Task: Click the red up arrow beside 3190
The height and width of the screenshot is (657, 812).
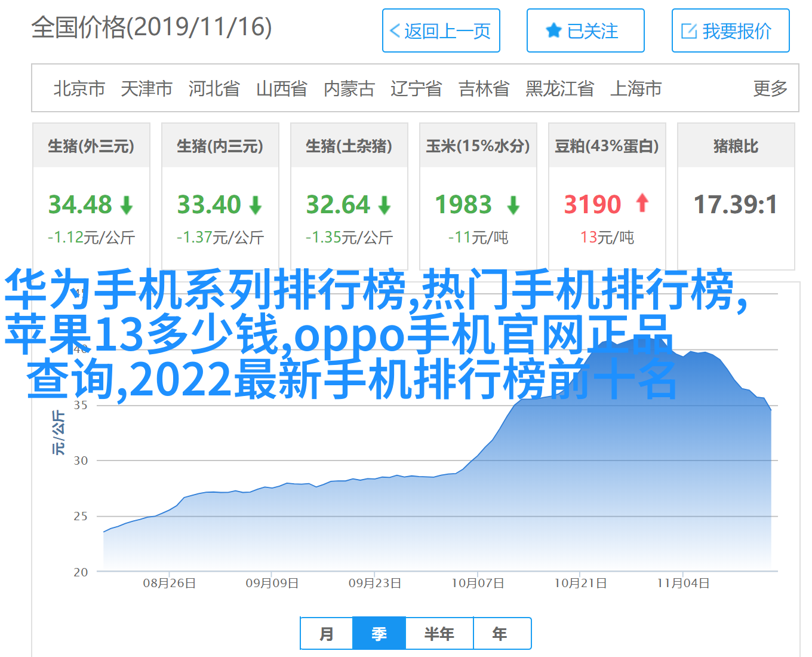Action: pos(642,203)
